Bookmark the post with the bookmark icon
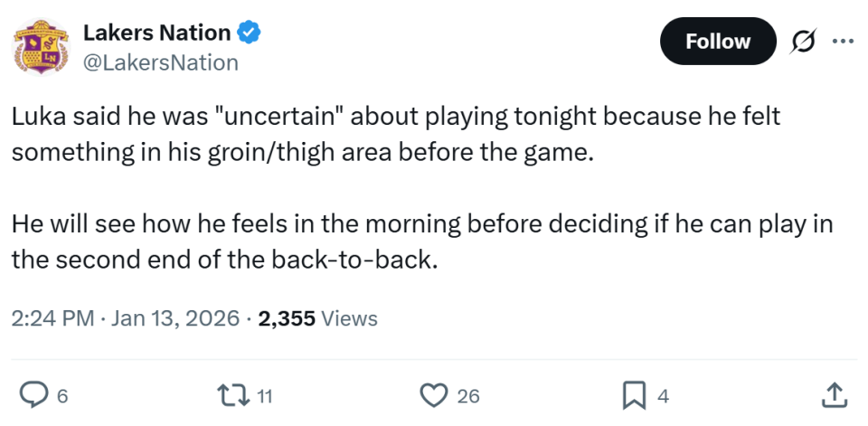The image size is (868, 426). [x=633, y=394]
